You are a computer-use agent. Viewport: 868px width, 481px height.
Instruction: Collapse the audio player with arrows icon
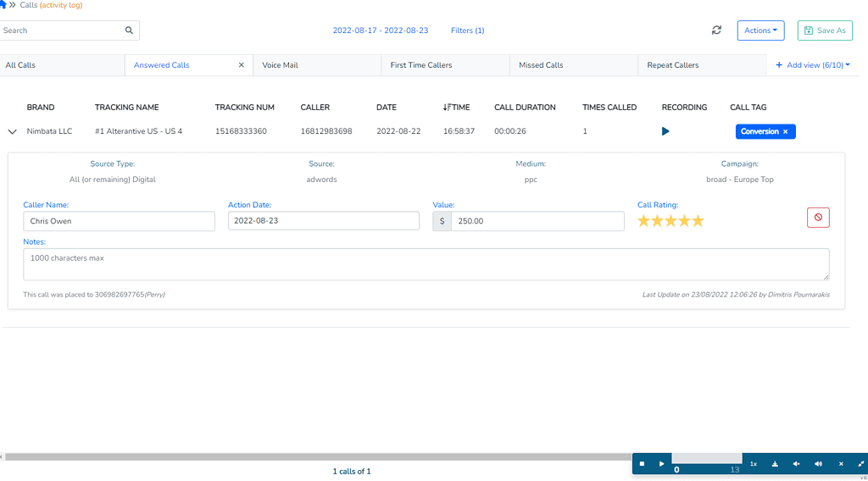click(x=861, y=464)
